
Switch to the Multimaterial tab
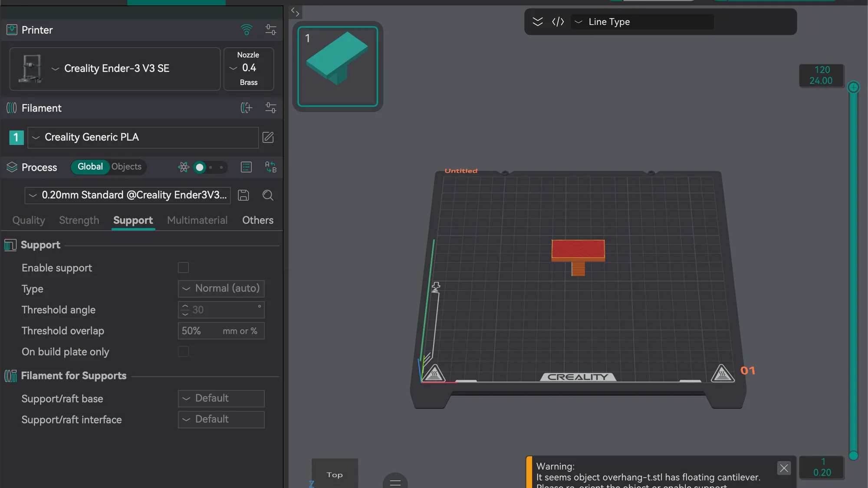[x=197, y=220]
